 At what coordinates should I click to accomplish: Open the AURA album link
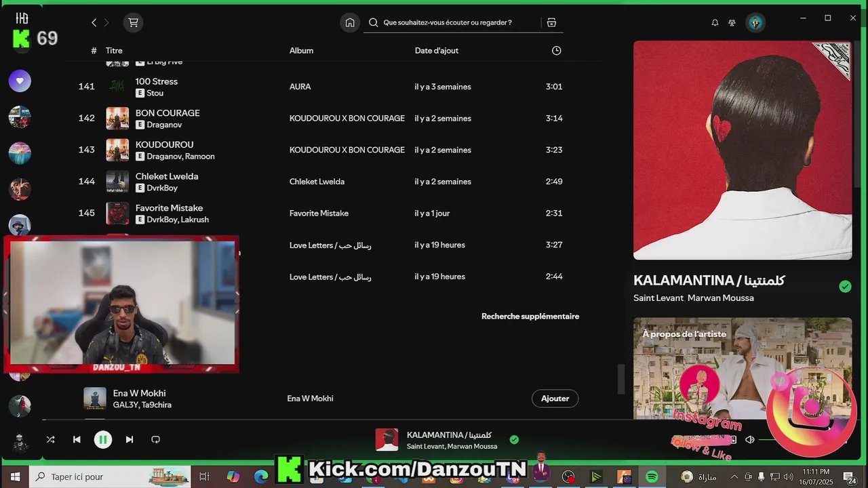300,87
